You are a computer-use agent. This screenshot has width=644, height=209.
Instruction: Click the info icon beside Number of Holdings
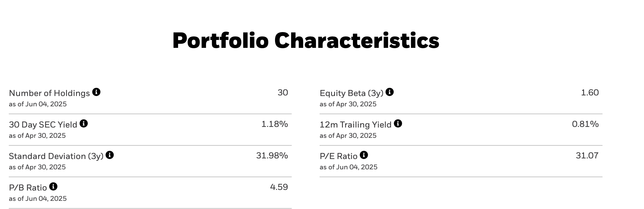96,92
